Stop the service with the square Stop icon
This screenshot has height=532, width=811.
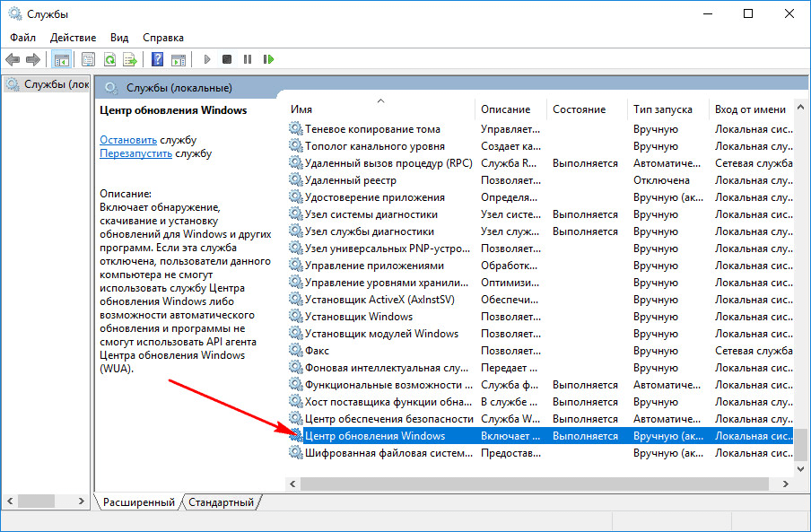tap(227, 59)
